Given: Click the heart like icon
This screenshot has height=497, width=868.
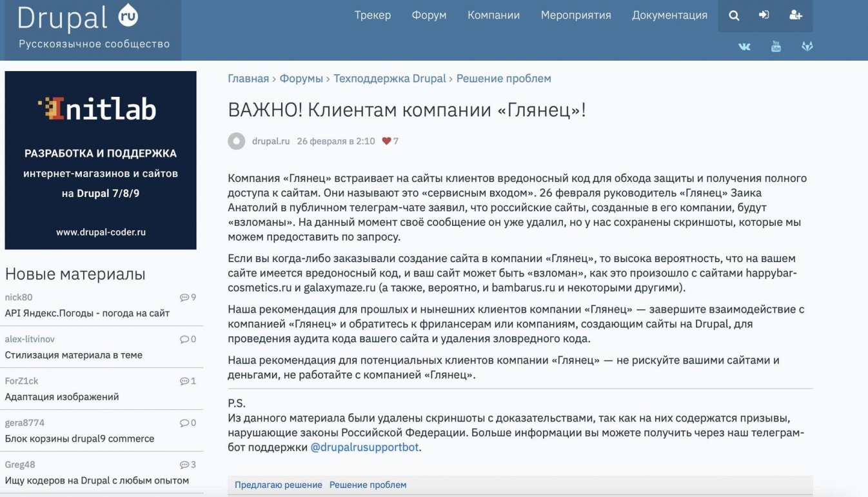Looking at the screenshot, I should (386, 141).
